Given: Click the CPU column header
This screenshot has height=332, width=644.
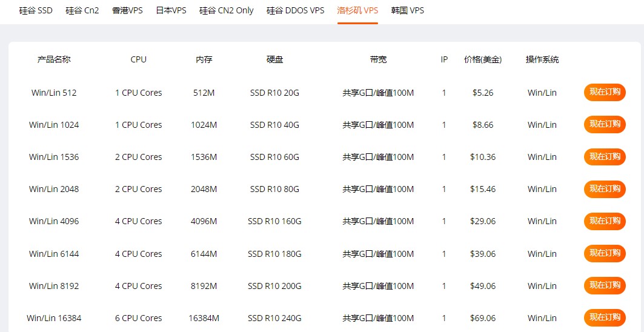Looking at the screenshot, I should [138, 59].
